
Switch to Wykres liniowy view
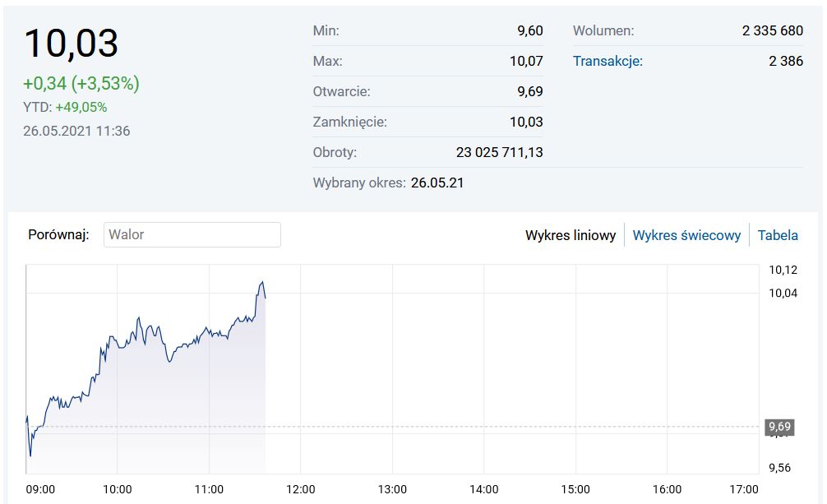tap(571, 235)
